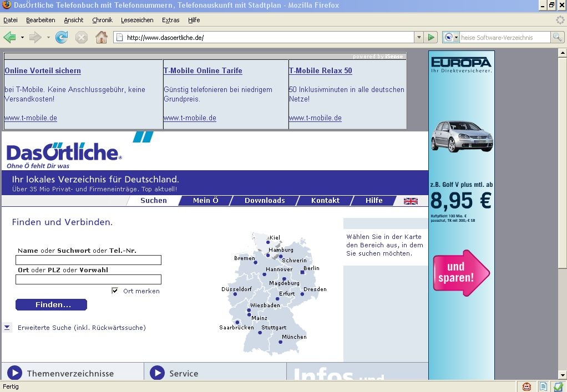Switch to the Hilfe site tab
The image size is (567, 392).
(x=374, y=201)
